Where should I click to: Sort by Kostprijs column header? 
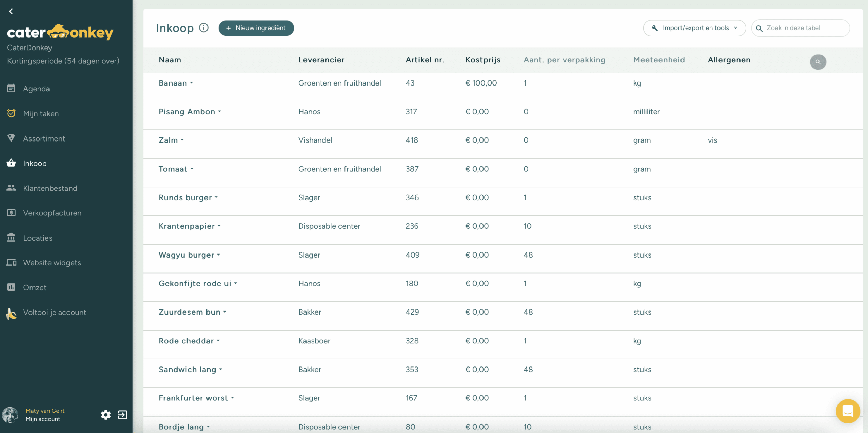[482, 60]
